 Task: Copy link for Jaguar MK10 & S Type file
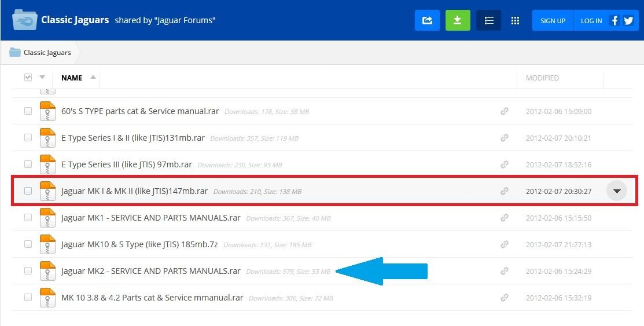click(x=505, y=244)
